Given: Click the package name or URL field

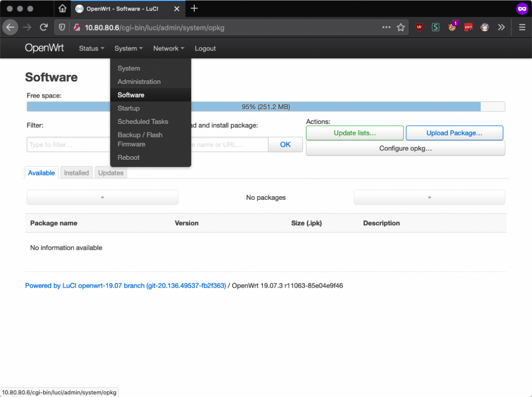Looking at the screenshot, I should pos(230,144).
